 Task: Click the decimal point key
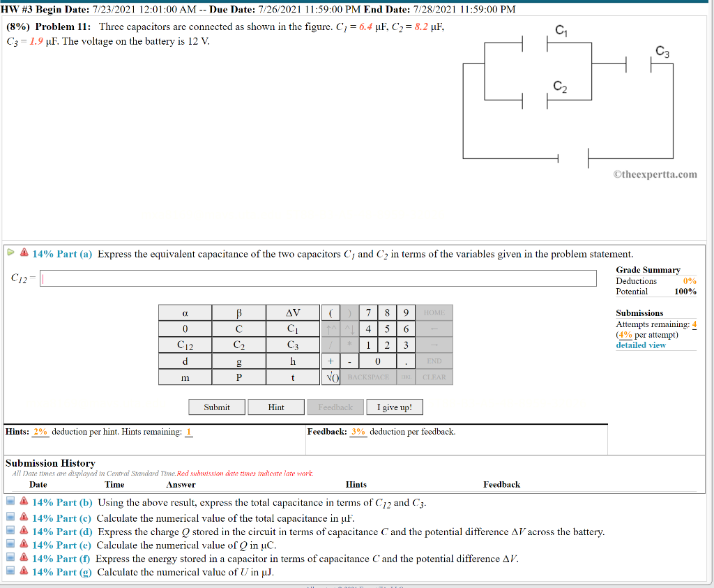pyautogui.click(x=406, y=361)
